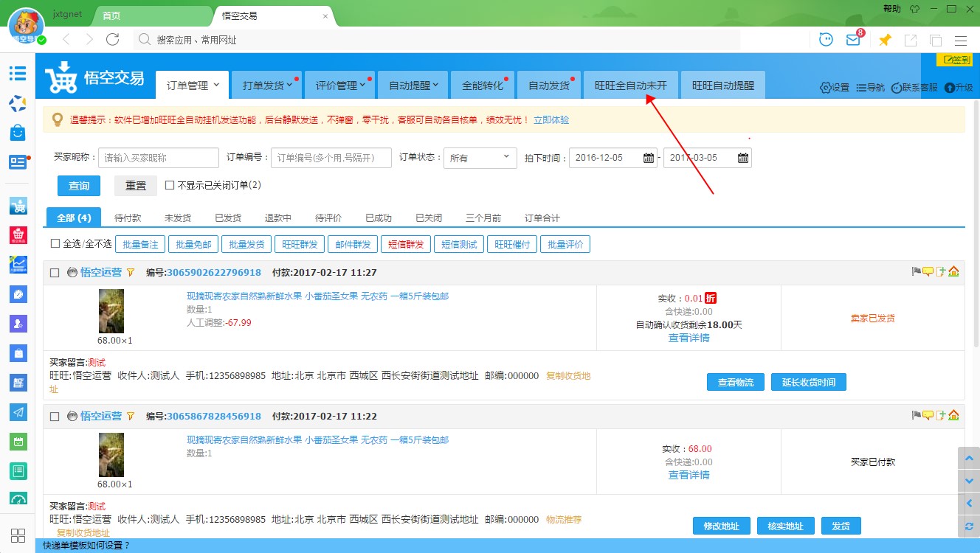Toggle 不显示已关闭订单 checkbox
The image size is (980, 553).
(170, 185)
